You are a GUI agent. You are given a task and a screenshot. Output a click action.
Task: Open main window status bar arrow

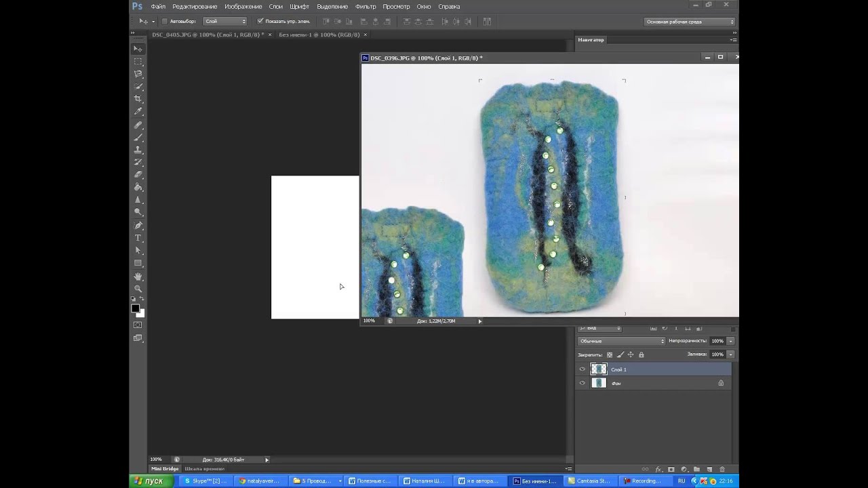pyautogui.click(x=267, y=460)
